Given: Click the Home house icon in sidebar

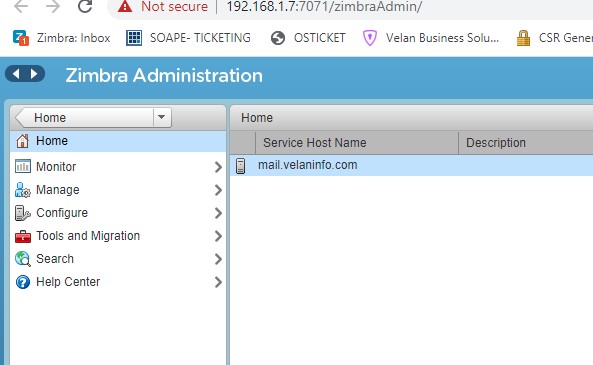Looking at the screenshot, I should [22, 141].
